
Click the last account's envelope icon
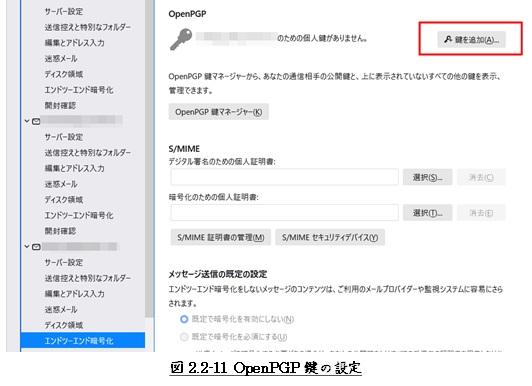coord(36,247)
